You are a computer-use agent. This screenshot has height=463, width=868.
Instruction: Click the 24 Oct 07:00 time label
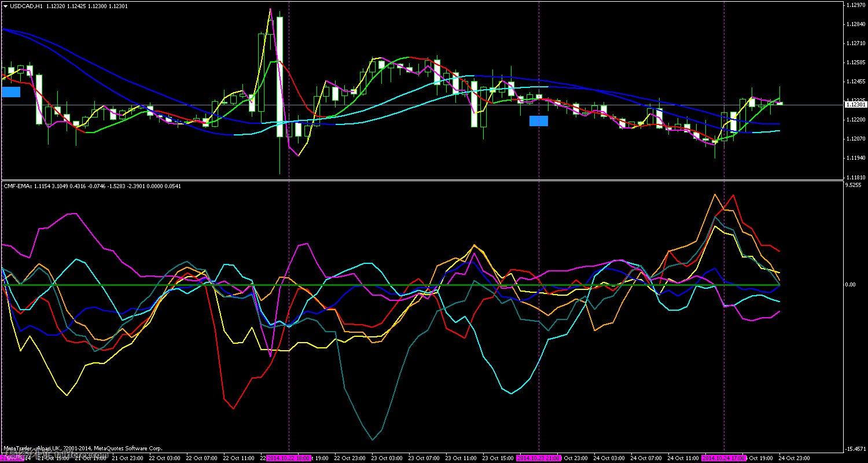(647, 458)
